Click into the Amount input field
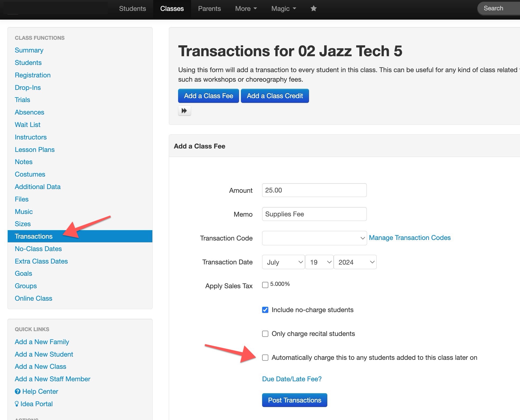 pyautogui.click(x=314, y=190)
